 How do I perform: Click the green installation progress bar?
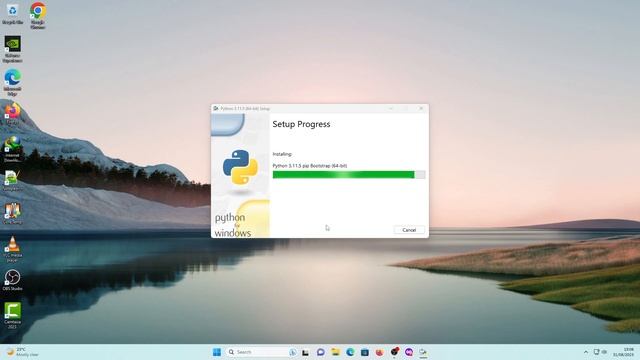click(x=349, y=175)
